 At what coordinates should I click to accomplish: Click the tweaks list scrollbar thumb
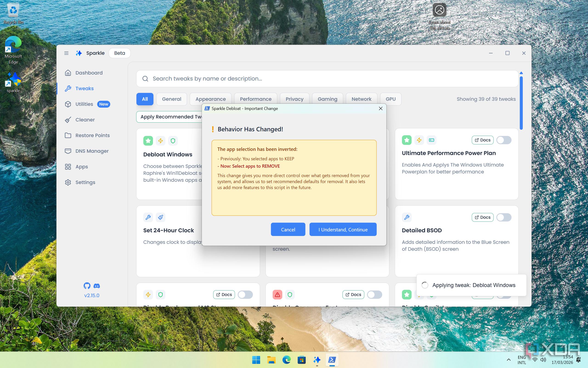pyautogui.click(x=521, y=103)
